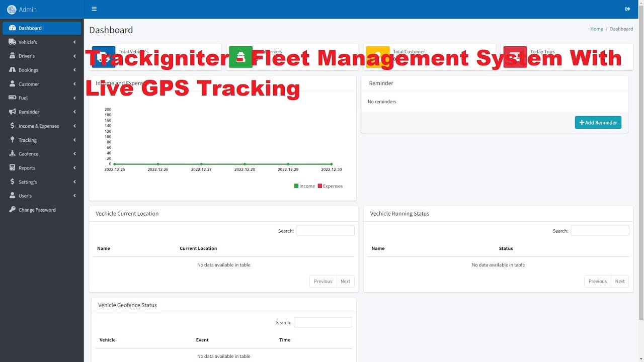This screenshot has width=644, height=362.
Task: Click the Home breadcrumb link
Action: coord(596,29)
